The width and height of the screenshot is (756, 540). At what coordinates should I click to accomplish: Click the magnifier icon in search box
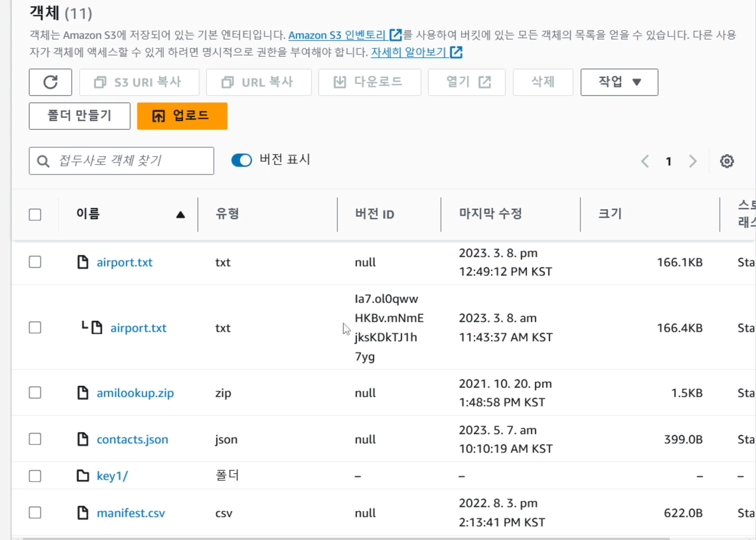[43, 161]
